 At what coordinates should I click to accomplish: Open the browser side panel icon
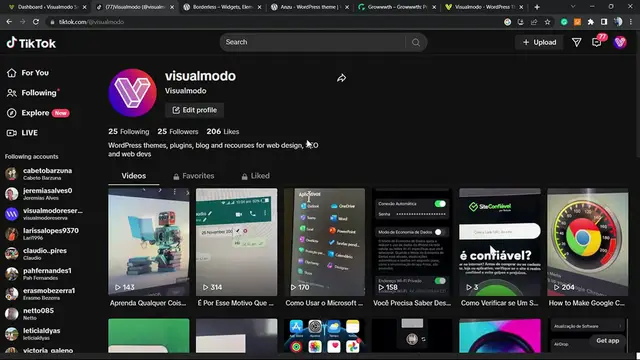[604, 22]
